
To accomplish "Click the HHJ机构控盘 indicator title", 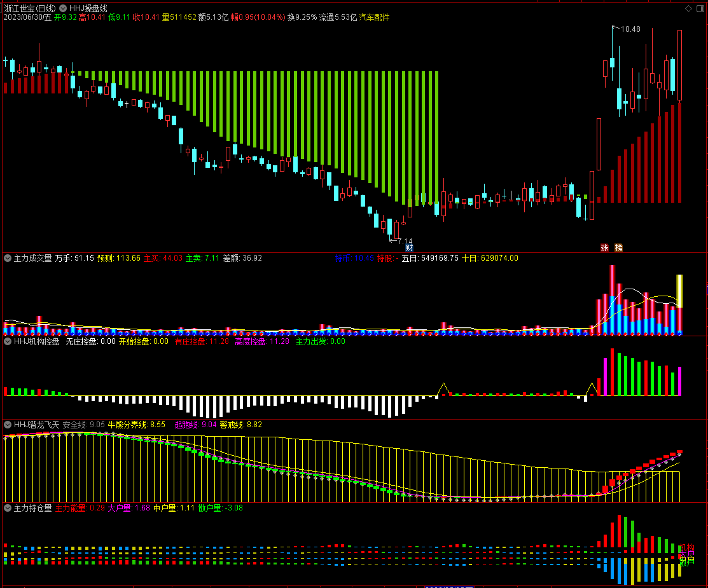I will click(x=37, y=341).
